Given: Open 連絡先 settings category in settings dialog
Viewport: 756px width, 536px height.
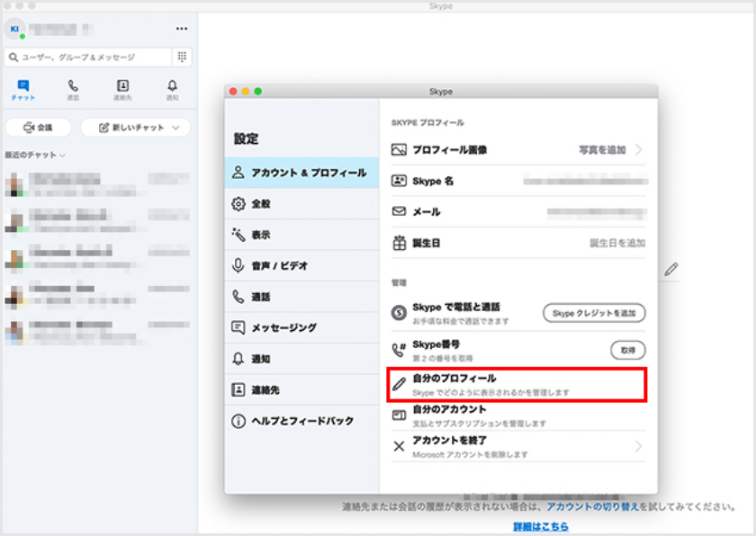Looking at the screenshot, I should click(x=301, y=389).
